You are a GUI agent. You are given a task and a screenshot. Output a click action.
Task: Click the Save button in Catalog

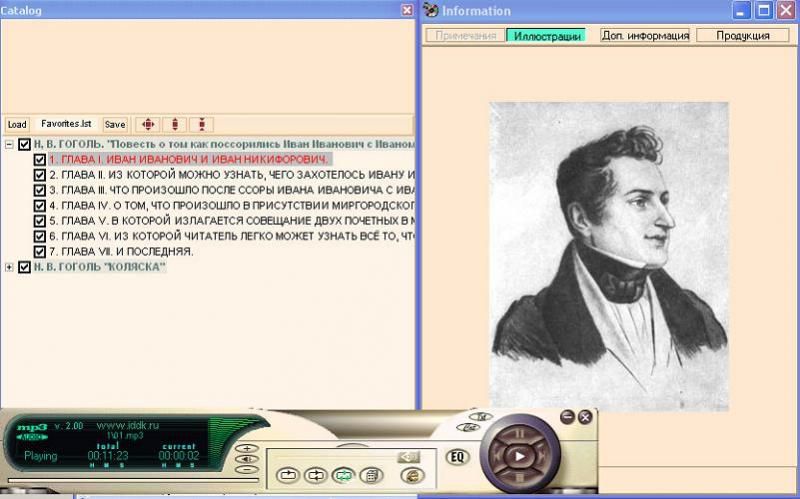pos(115,124)
